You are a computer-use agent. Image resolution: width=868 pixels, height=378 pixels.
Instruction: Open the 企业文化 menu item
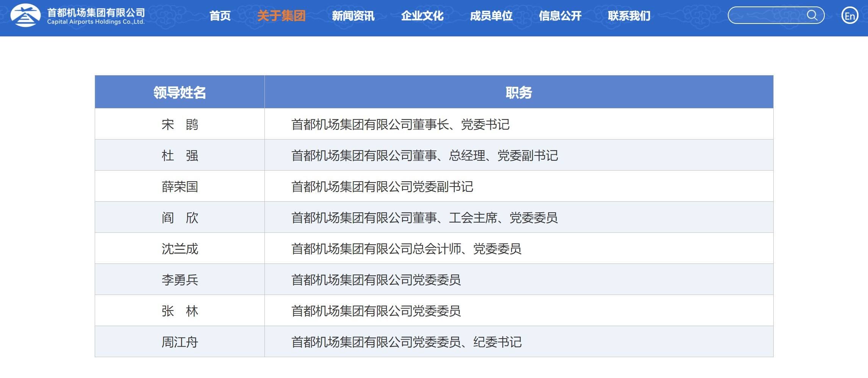point(422,16)
